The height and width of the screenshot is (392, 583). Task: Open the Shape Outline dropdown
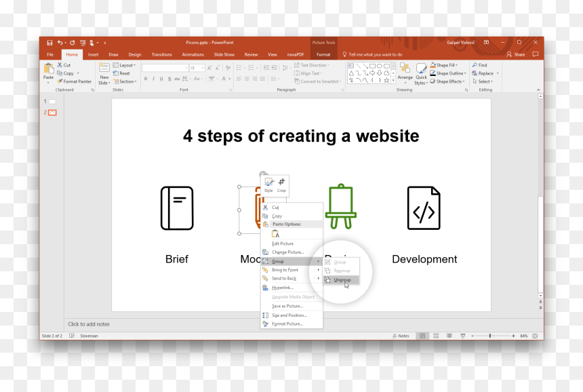(x=448, y=73)
